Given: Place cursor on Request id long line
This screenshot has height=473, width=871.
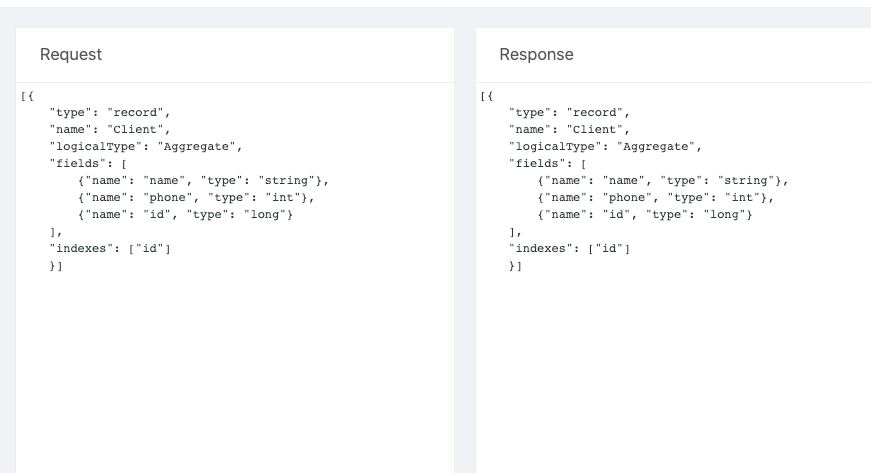Looking at the screenshot, I should [x=186, y=214].
